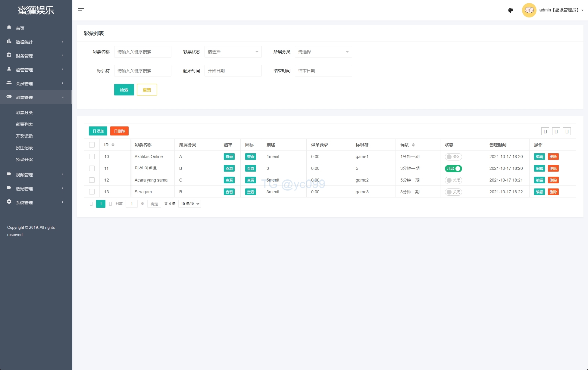Click the home icon in sidebar
Viewport: 588px width, 370px height.
point(9,27)
